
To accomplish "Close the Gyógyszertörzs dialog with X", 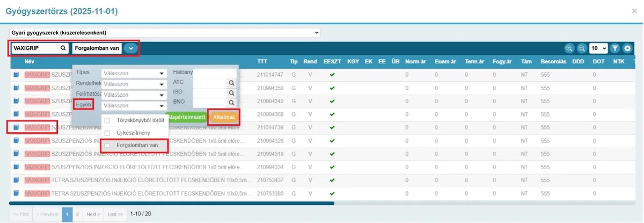I will (x=634, y=11).
